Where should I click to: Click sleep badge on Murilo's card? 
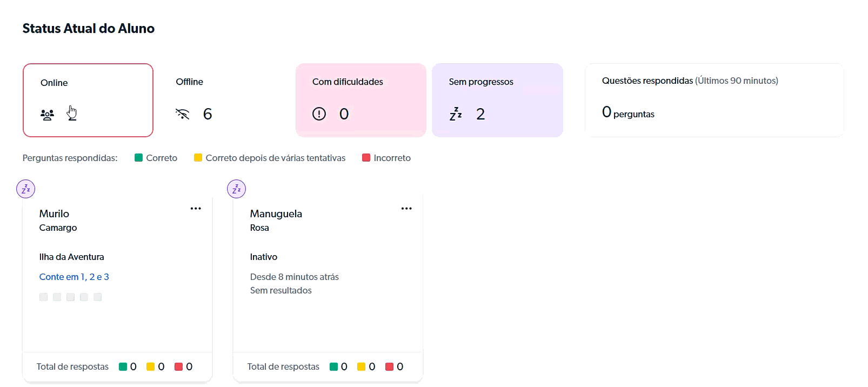[26, 189]
